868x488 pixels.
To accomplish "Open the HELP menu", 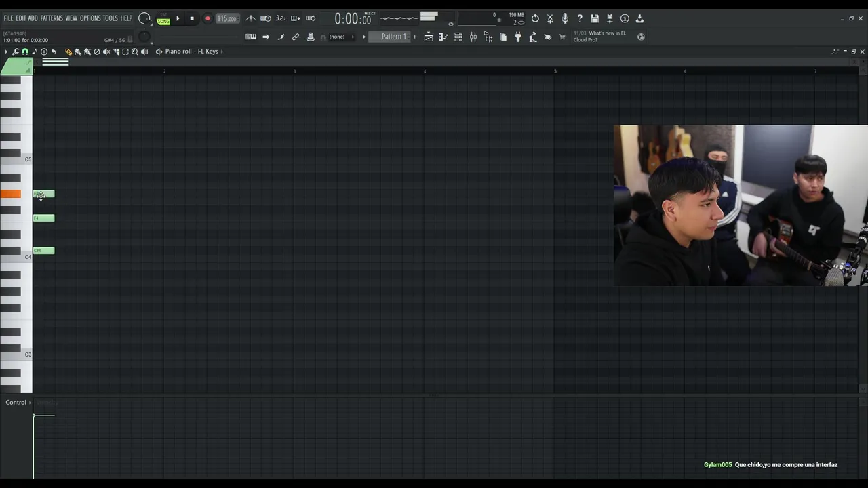I will click(x=126, y=18).
